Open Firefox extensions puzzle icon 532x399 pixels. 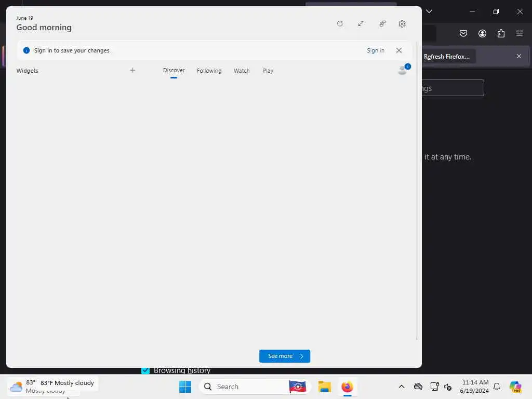[x=501, y=33]
